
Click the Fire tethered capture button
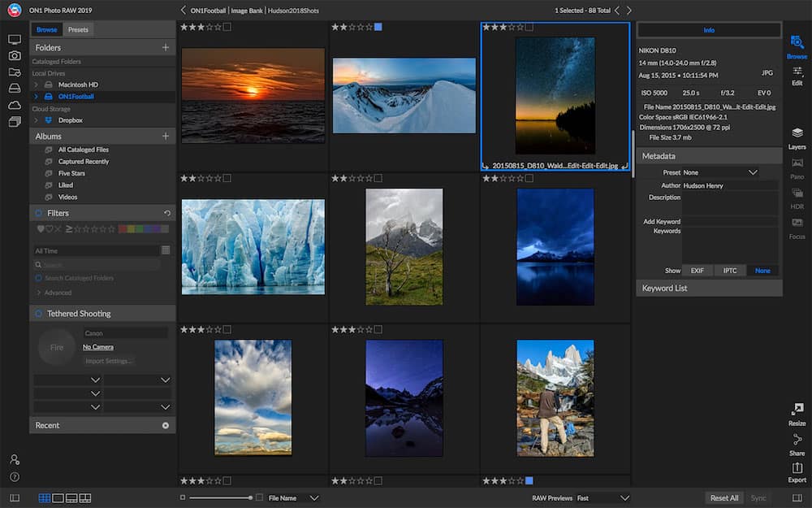(57, 347)
